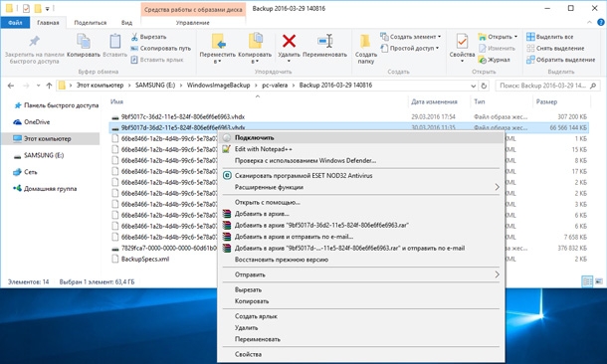The image size is (607, 364).
Task: Open the address bar history dropdown arrow
Action: click(x=473, y=86)
